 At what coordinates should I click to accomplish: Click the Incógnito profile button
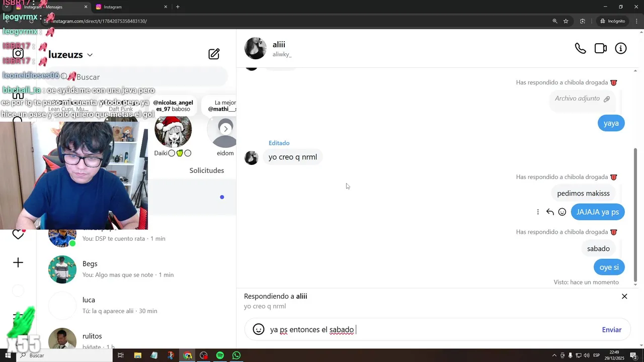click(x=612, y=21)
